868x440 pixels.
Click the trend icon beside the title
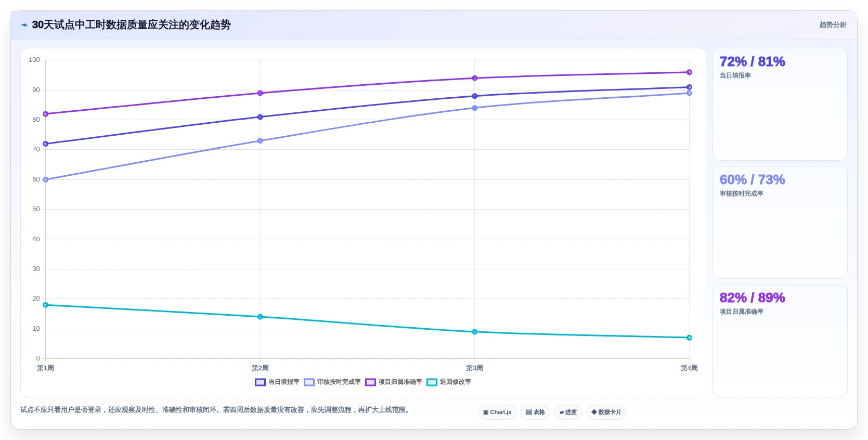24,25
